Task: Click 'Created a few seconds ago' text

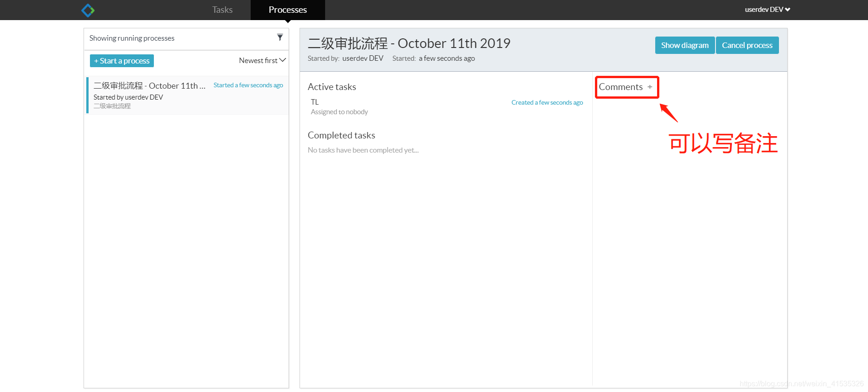Action: (x=547, y=102)
